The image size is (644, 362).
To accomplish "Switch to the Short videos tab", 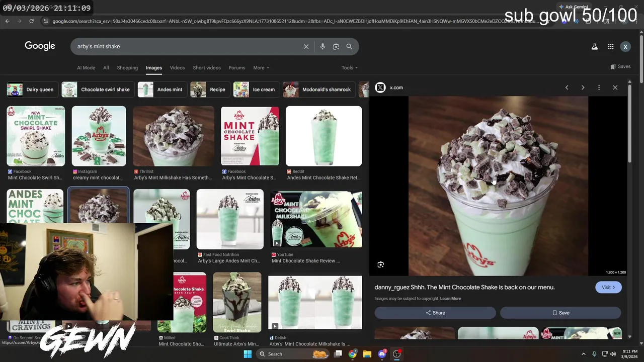I will click(x=207, y=68).
